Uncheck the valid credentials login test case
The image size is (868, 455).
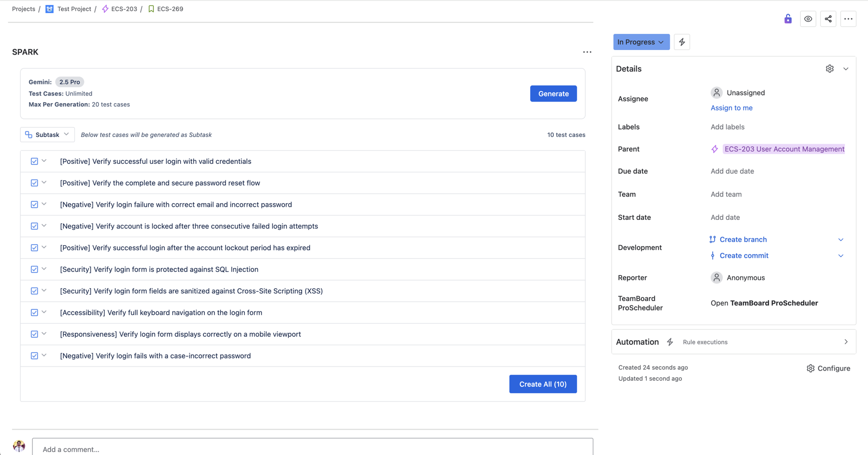(x=34, y=161)
